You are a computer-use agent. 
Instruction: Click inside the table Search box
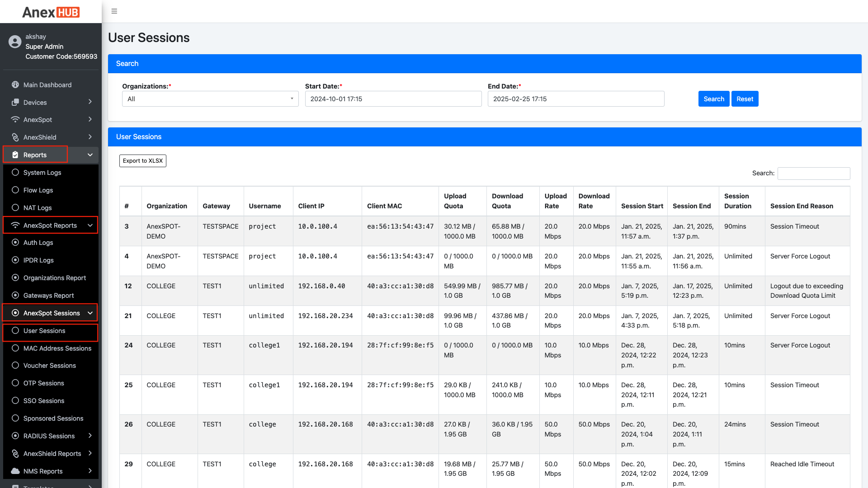813,173
